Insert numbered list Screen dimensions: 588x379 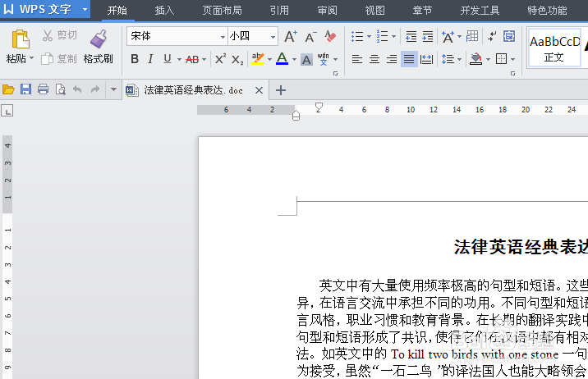click(x=382, y=36)
